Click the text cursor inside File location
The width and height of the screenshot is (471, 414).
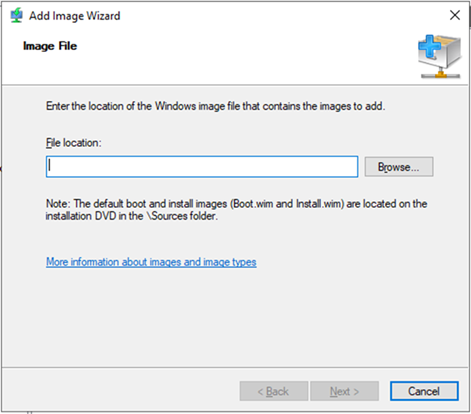click(x=50, y=166)
